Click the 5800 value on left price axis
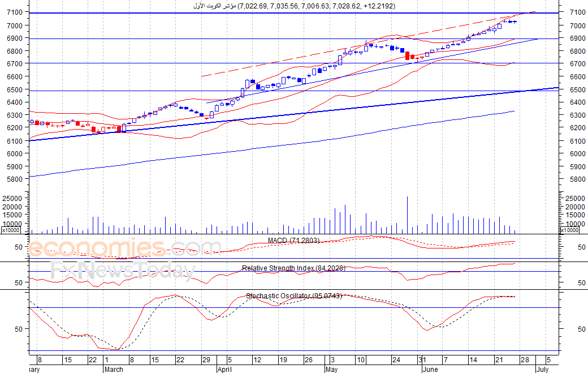This screenshot has height=373, width=588. [x=15, y=179]
